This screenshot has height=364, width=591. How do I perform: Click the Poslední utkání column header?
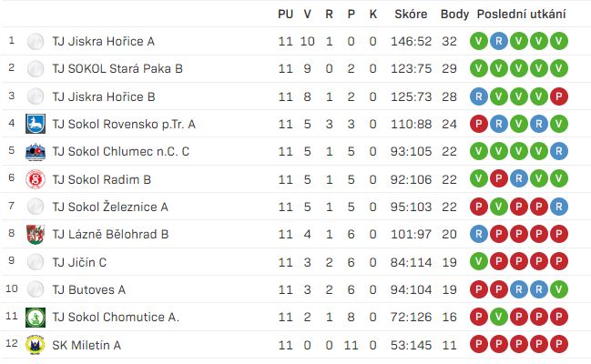click(521, 15)
